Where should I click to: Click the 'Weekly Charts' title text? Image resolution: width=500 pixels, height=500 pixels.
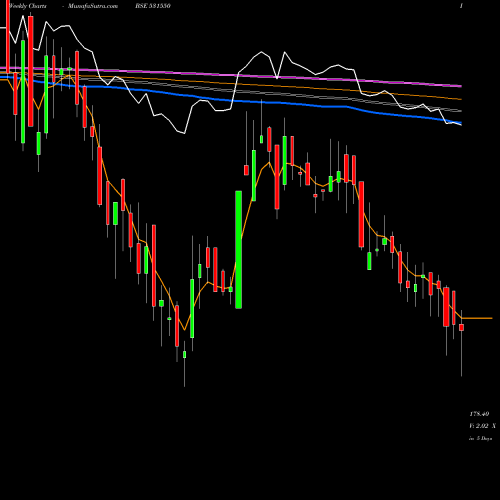[28, 6]
